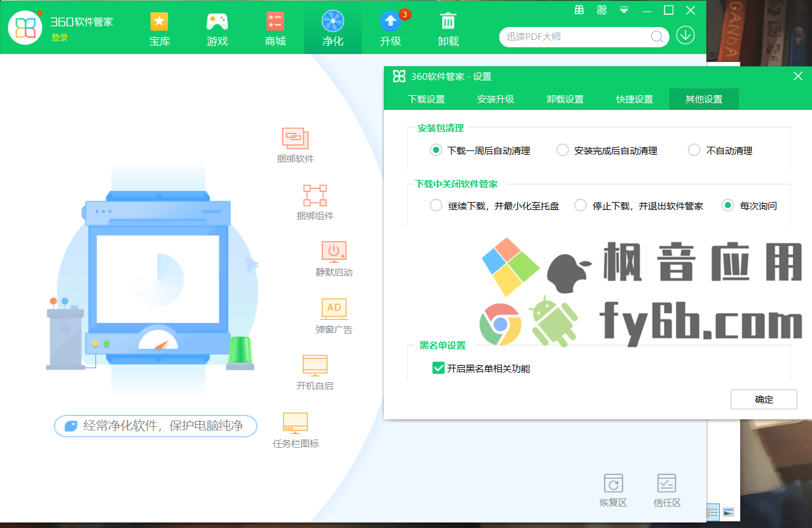
Task: Click the settings dialog title logo icon
Action: tap(399, 76)
